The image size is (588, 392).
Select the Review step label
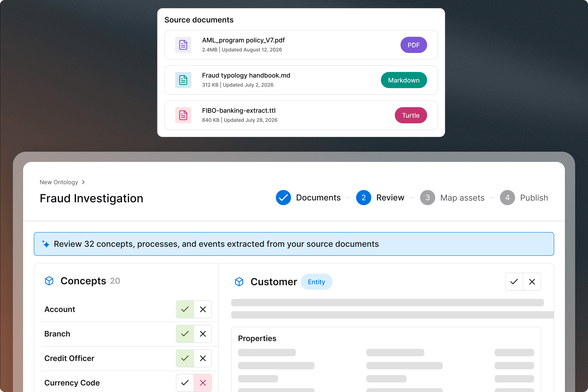pos(390,197)
